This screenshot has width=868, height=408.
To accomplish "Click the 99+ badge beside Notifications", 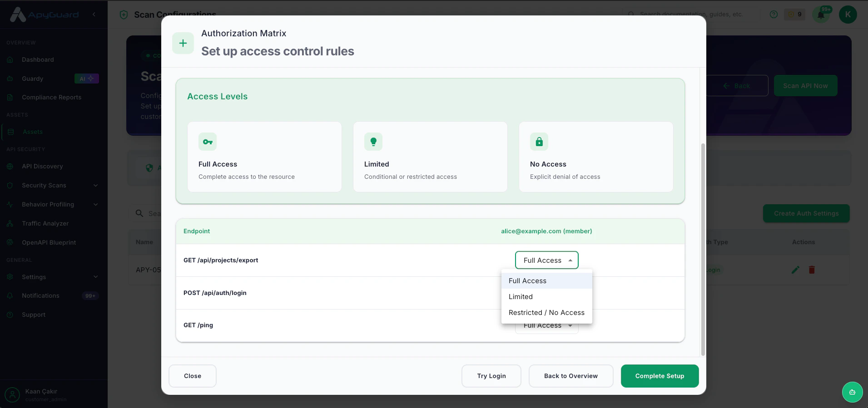I will (90, 296).
